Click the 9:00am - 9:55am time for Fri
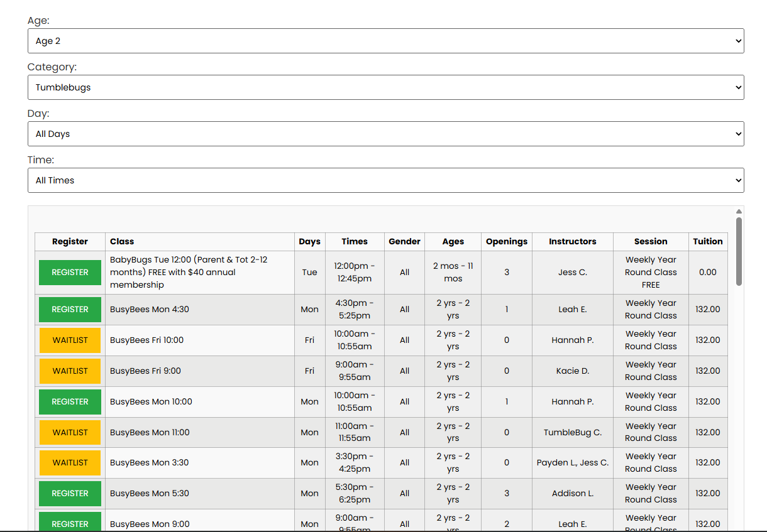Screen dimensions: 767x532 [x=355, y=371]
